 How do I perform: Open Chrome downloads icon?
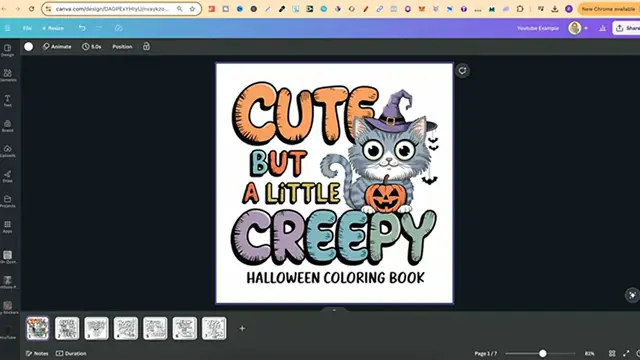[555, 9]
